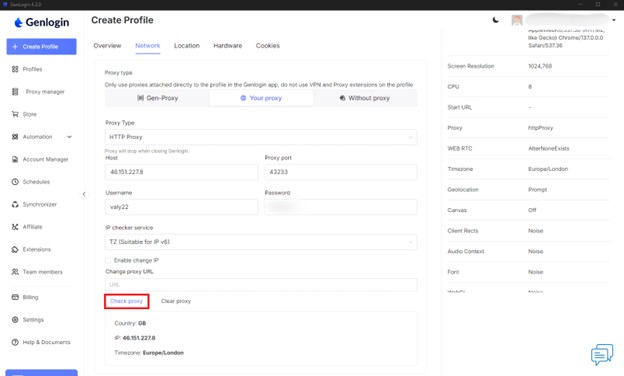Click the Synchronizer icon
The height and width of the screenshot is (376, 624).
coord(15,204)
